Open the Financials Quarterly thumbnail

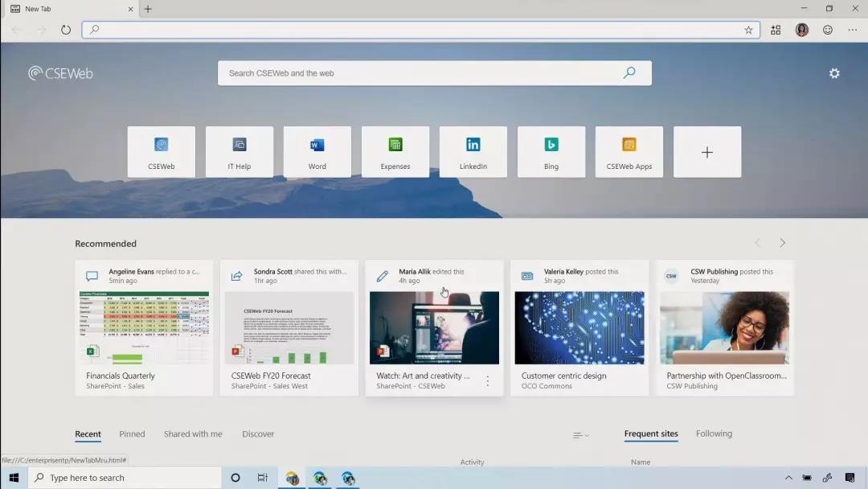point(144,328)
